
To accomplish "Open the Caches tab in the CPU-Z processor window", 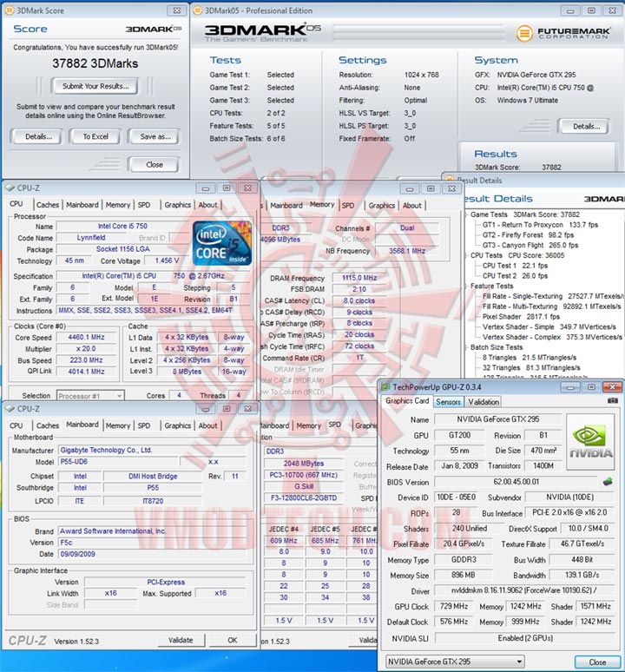I will point(48,205).
